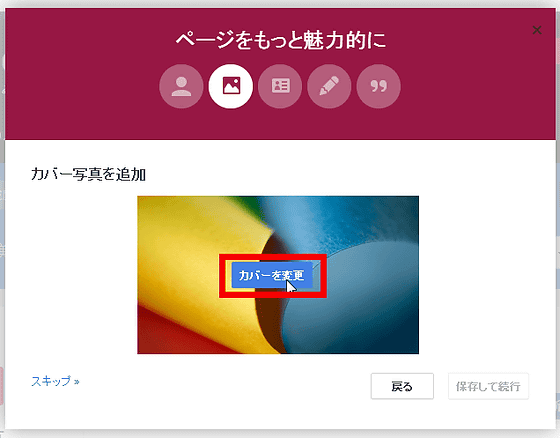Viewport: 560px width, 438px height.
Task: Click the ページをもっと魅力的に title text
Action: (280, 39)
